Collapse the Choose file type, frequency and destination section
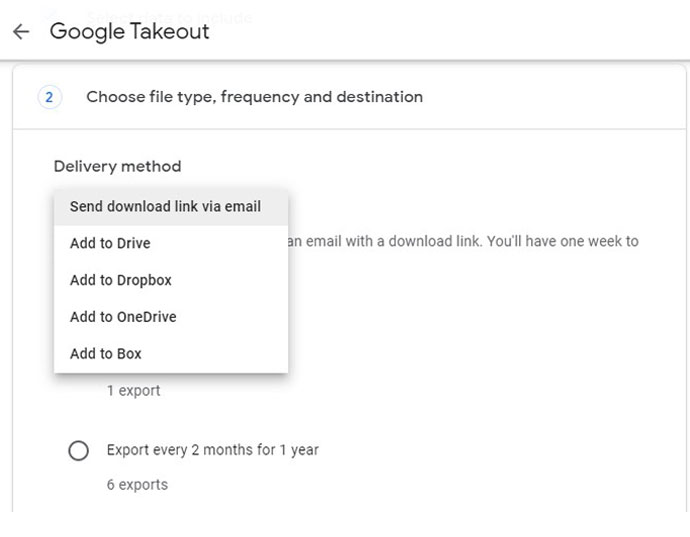 254,97
